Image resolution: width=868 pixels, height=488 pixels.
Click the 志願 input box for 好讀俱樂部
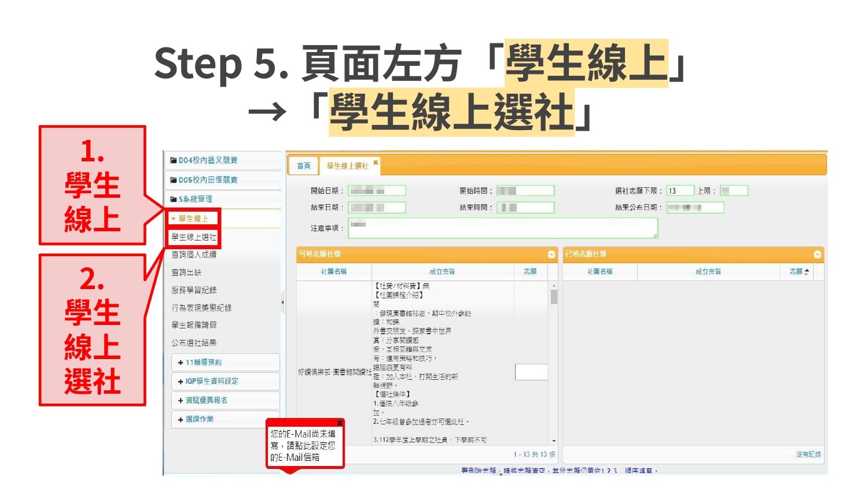(x=531, y=372)
